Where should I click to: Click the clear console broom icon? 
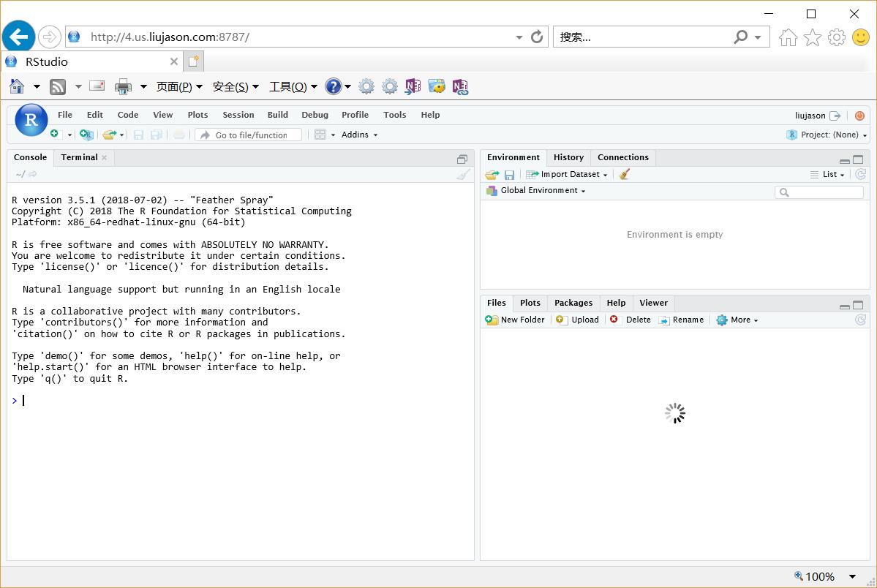(x=463, y=174)
